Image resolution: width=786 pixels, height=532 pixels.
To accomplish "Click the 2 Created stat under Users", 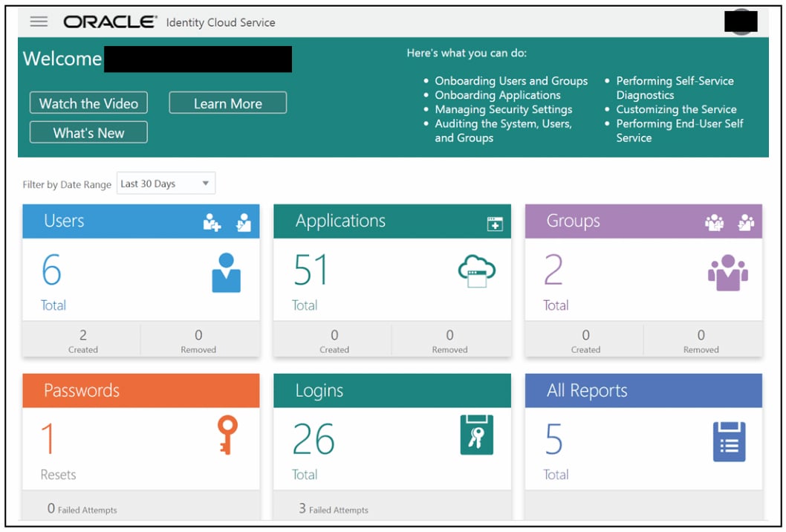I will tap(82, 341).
